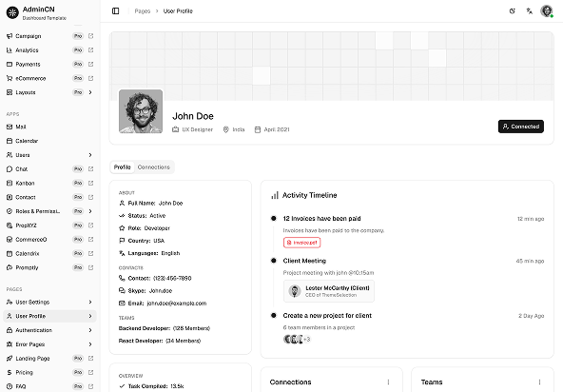Click the johndoe@example.com email text
The height and width of the screenshot is (392, 563).
coord(177,304)
